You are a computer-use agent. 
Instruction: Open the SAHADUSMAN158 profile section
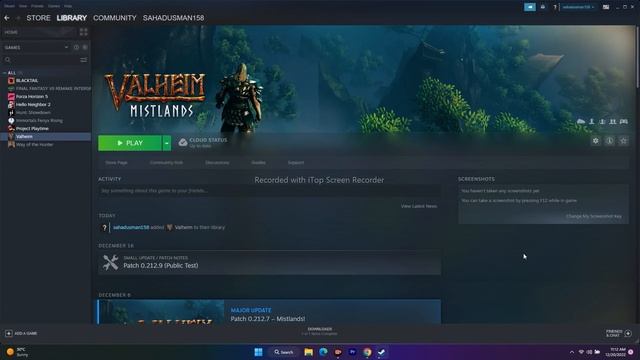173,18
